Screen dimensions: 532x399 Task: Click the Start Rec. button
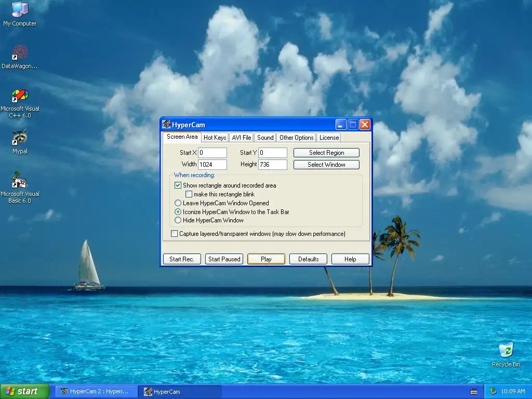(182, 259)
